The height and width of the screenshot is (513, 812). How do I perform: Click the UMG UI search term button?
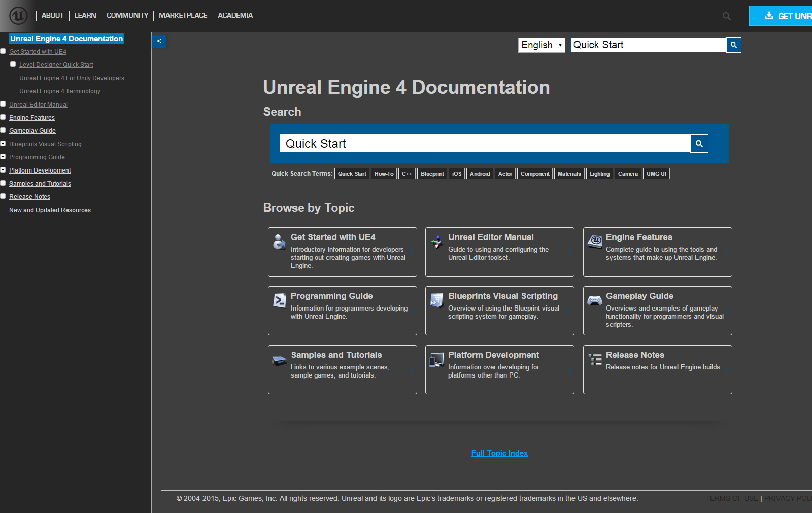657,174
